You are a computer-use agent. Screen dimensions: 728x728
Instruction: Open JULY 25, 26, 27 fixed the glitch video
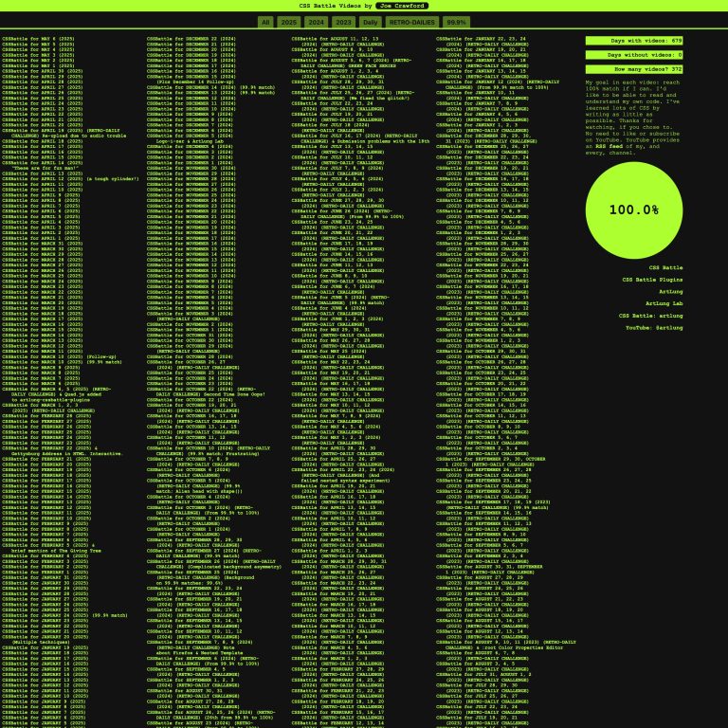[353, 96]
